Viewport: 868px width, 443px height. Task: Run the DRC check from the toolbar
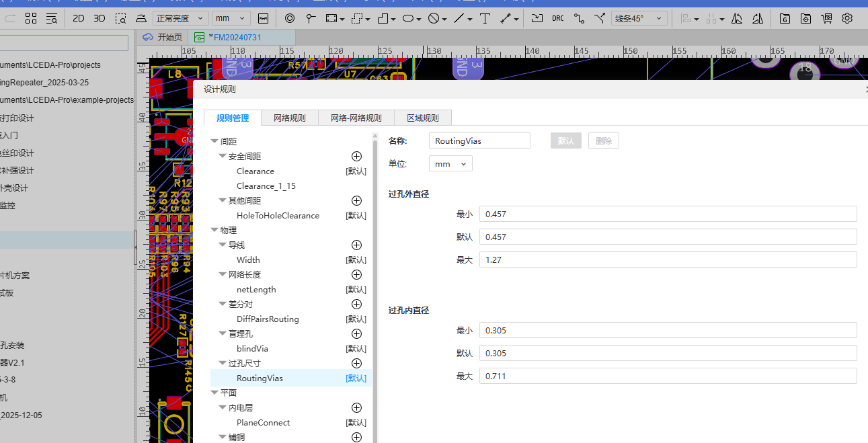pyautogui.click(x=558, y=18)
